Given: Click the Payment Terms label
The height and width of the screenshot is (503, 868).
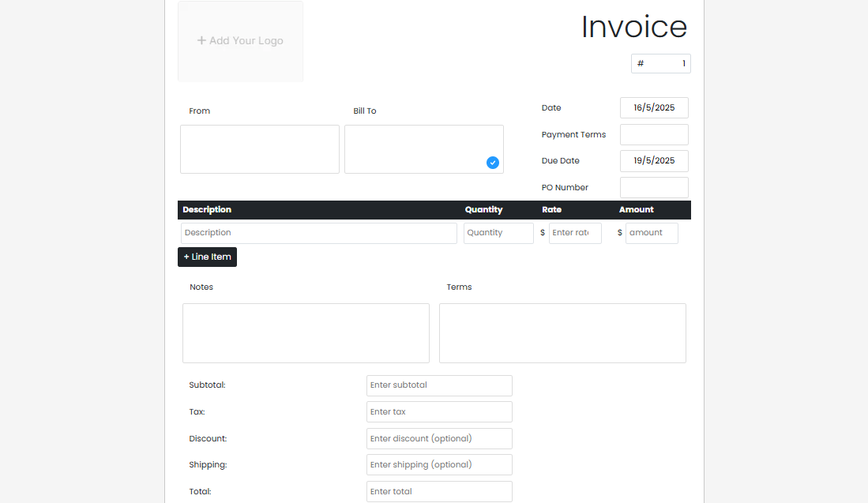Looking at the screenshot, I should pos(573,134).
